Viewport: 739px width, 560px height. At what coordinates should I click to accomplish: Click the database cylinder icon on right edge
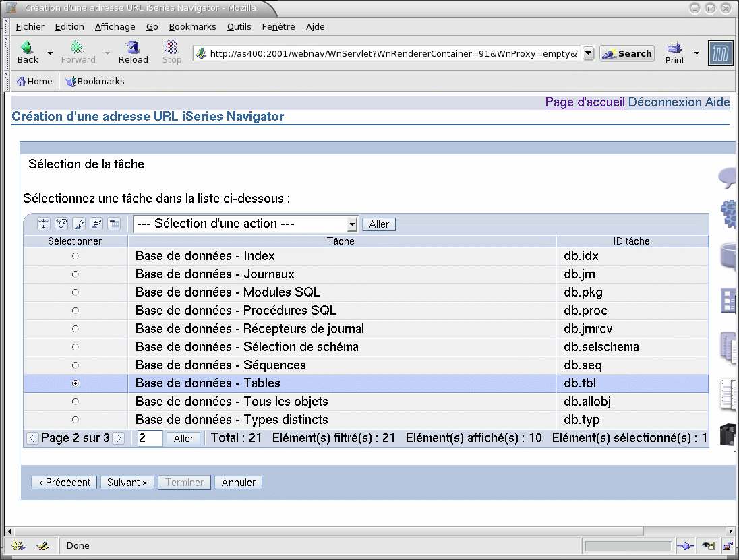click(729, 255)
